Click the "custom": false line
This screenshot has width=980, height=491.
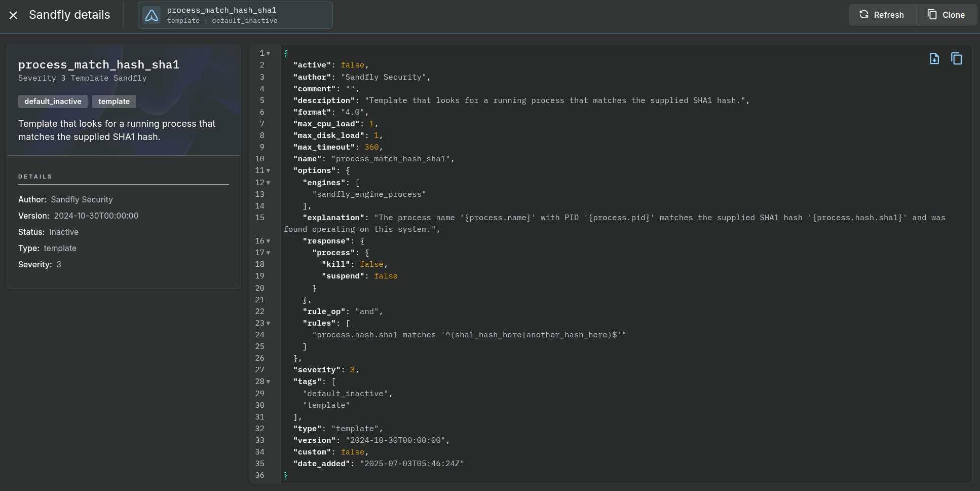click(331, 452)
